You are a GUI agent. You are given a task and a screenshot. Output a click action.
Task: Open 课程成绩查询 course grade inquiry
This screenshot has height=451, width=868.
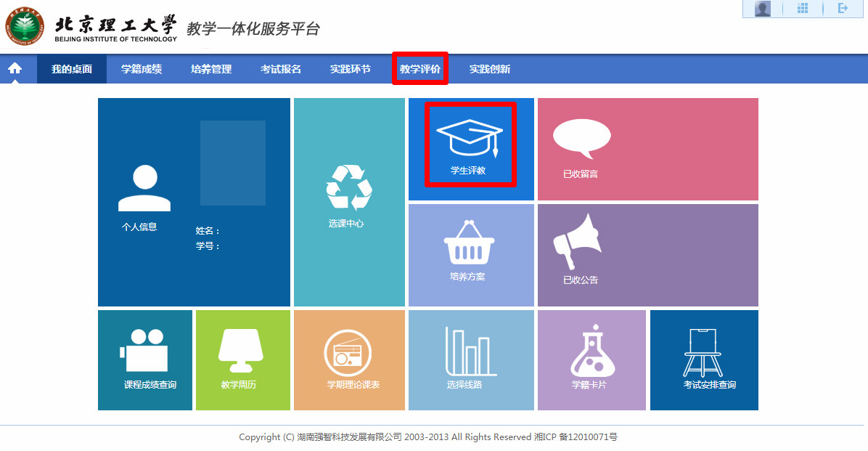pos(144,359)
